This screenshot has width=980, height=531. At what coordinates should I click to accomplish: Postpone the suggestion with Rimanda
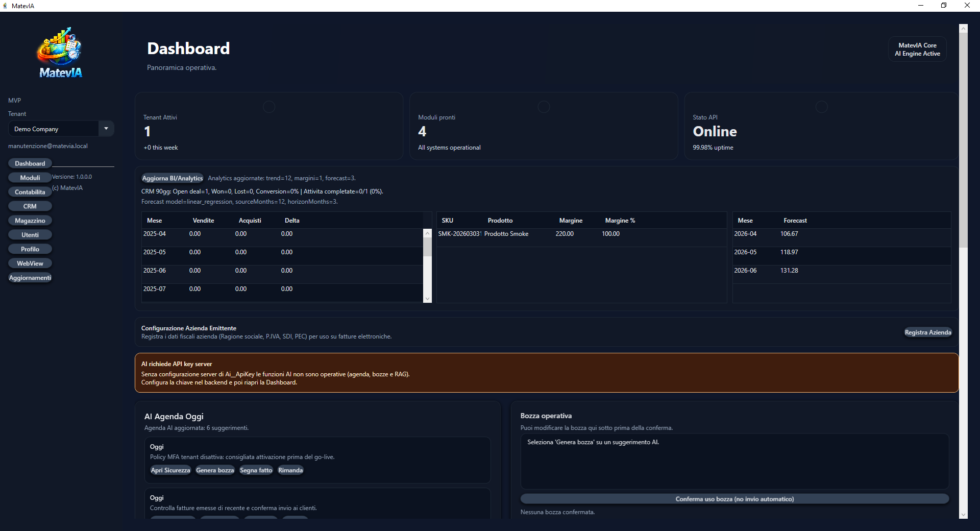[290, 470]
